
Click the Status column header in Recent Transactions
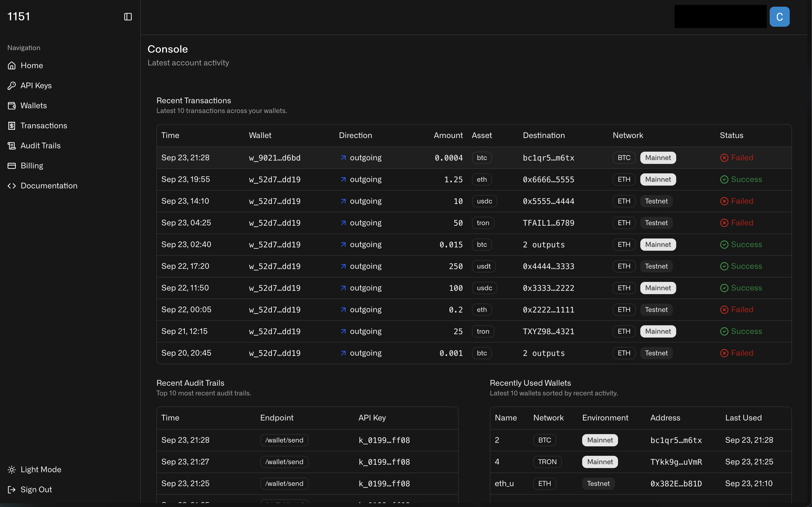[x=732, y=136]
